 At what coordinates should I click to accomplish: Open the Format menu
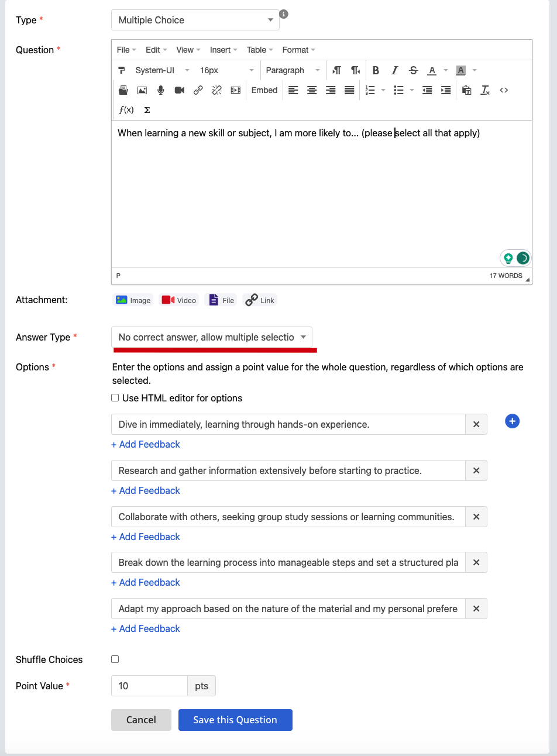pyautogui.click(x=298, y=50)
